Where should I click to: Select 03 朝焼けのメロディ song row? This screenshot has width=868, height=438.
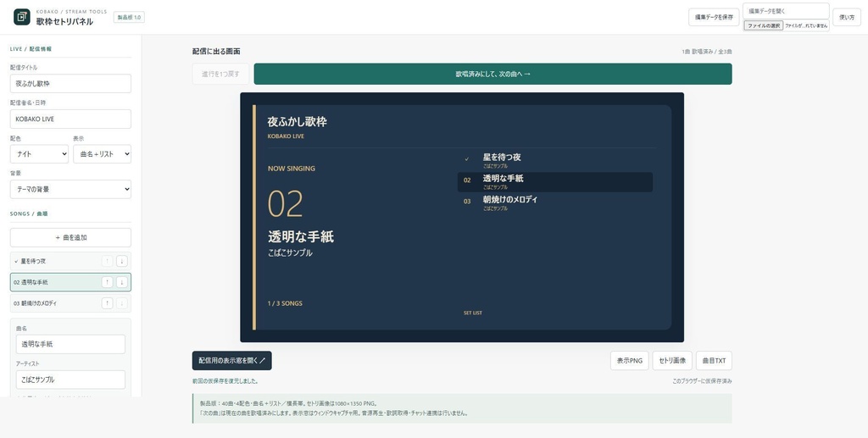pyautogui.click(x=55, y=303)
